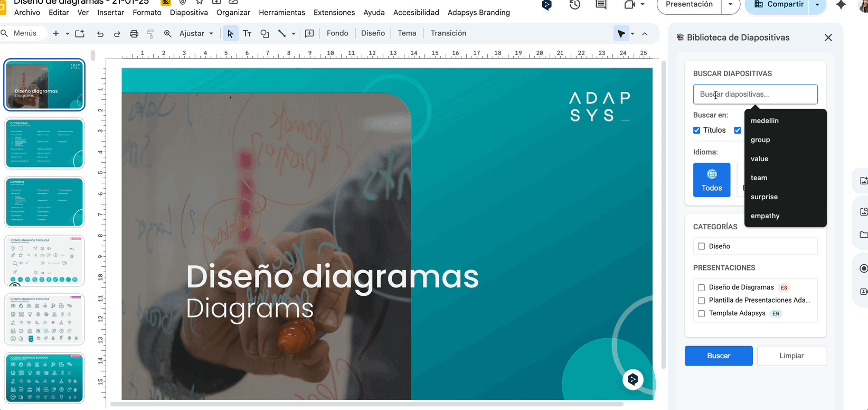Open the Insertar menu
This screenshot has height=410, width=868.
pos(111,13)
